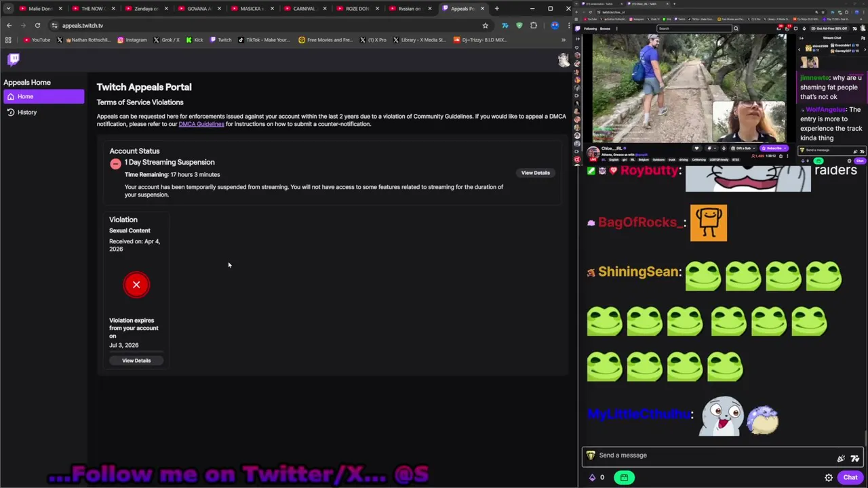Expand the tab search dropdown
This screenshot has width=868, height=488.
(8, 9)
